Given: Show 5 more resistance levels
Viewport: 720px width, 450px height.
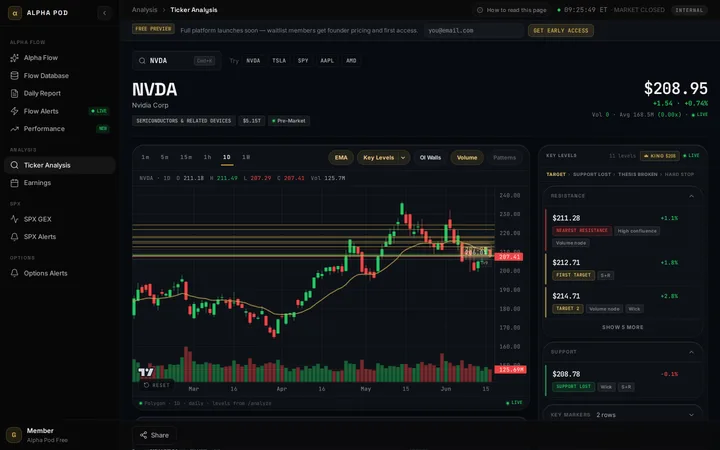Looking at the screenshot, I should pos(623,327).
